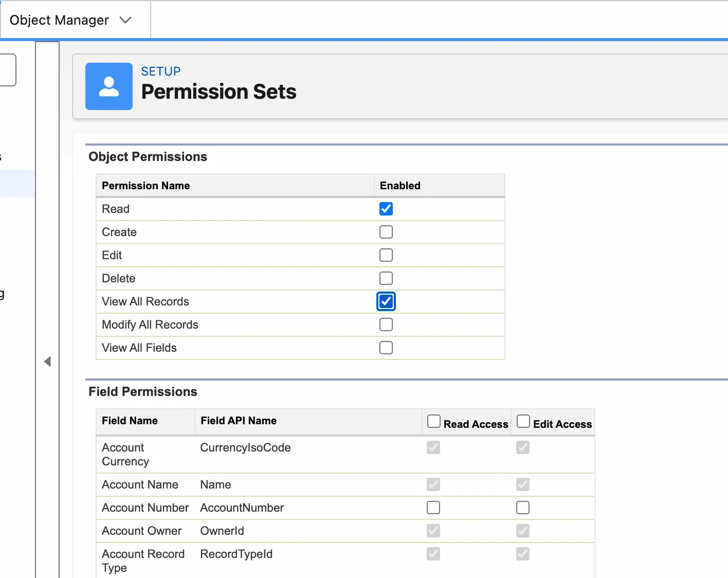The width and height of the screenshot is (728, 578).
Task: Check the Edit Access header checkbox
Action: (523, 421)
